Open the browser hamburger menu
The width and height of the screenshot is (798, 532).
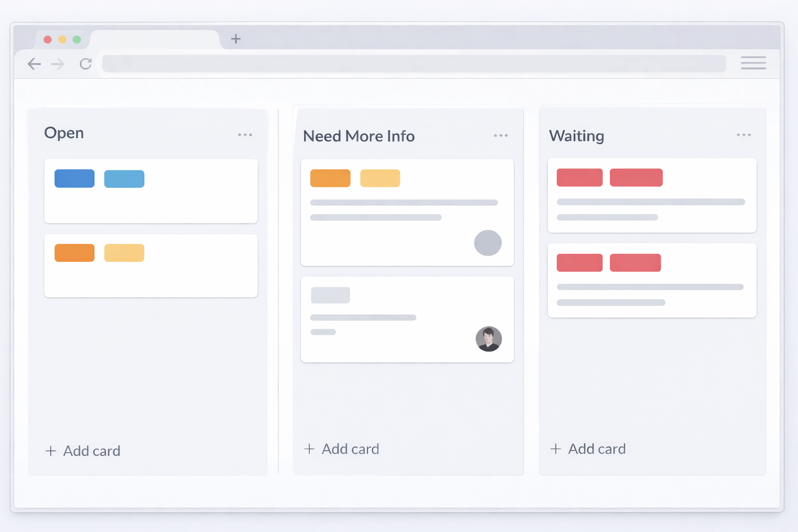point(753,63)
